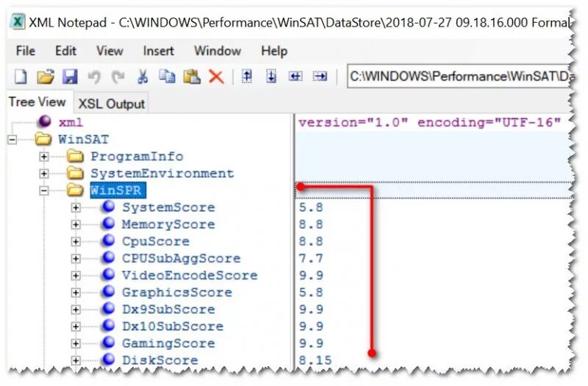This screenshot has width=588, height=386.
Task: Select the xml declaration node label
Action: pyautogui.click(x=71, y=122)
